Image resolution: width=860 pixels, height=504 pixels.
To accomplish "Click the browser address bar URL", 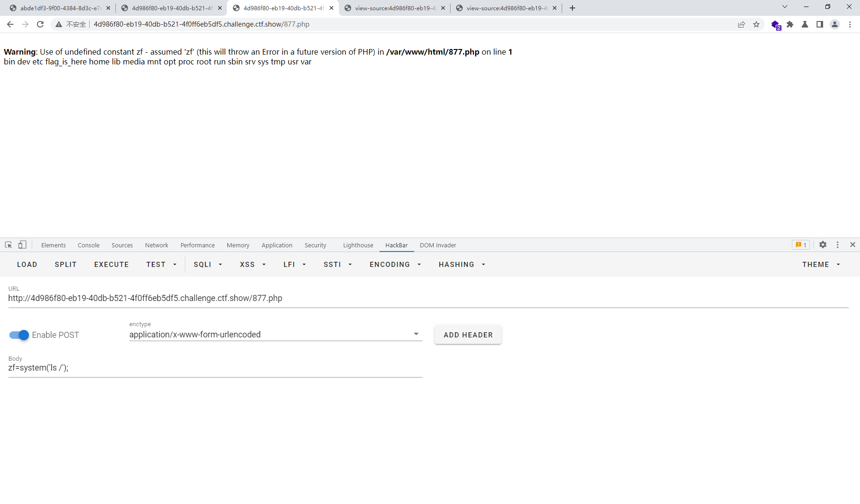I will (201, 24).
